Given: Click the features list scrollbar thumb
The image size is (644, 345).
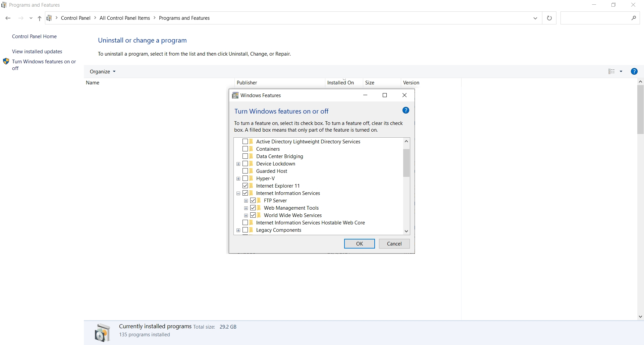Looking at the screenshot, I should click(x=406, y=163).
